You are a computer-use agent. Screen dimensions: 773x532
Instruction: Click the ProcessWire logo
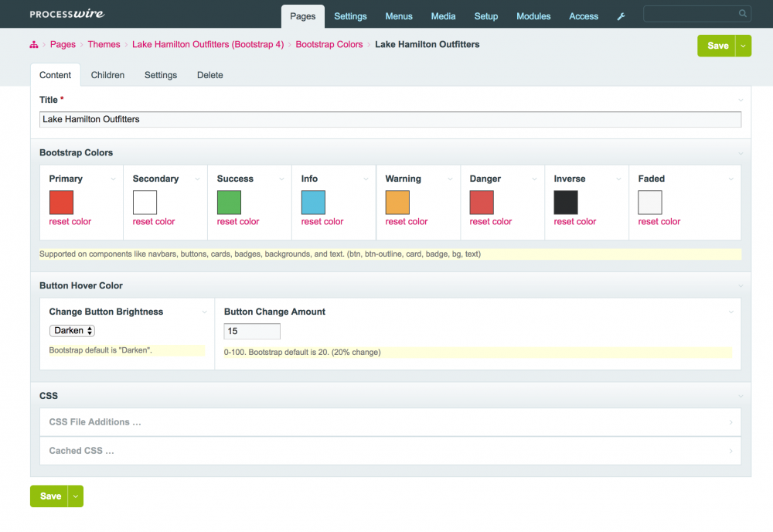[x=66, y=14]
